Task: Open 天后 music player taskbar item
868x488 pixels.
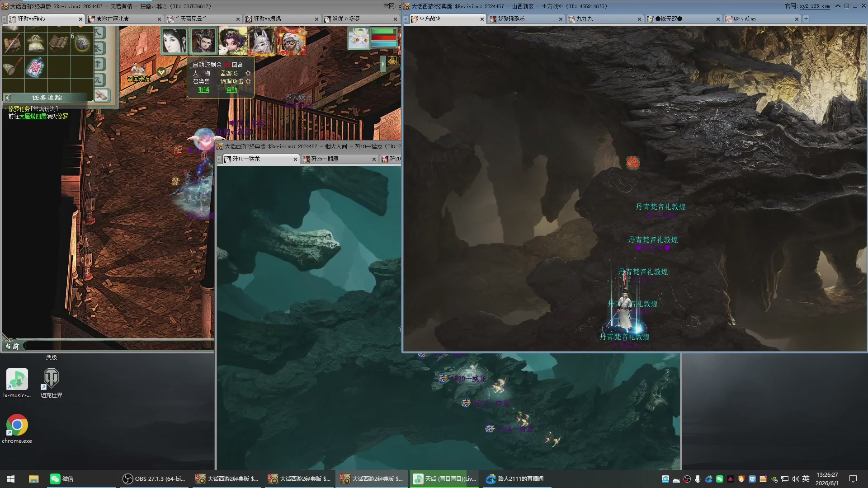Action: pos(445,479)
